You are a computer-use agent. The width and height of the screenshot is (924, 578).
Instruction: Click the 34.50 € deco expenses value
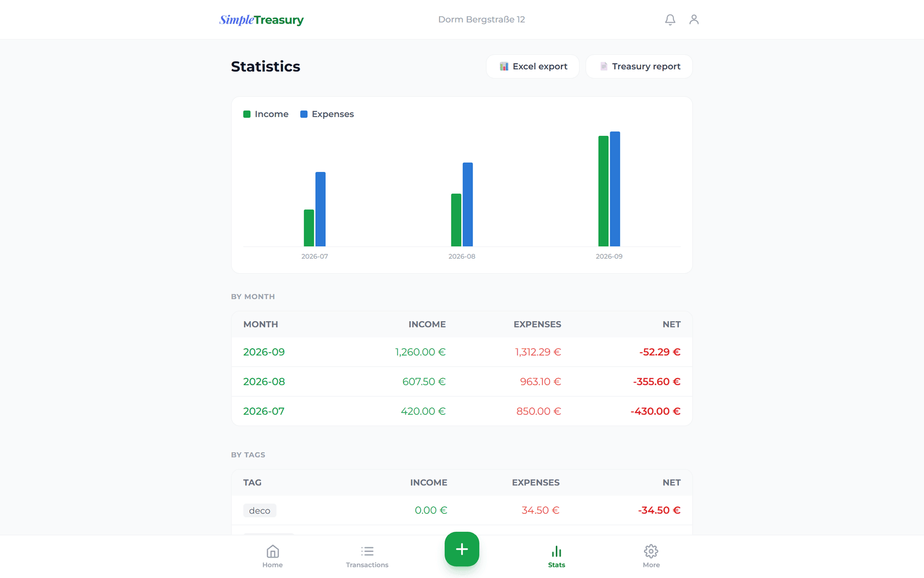[x=540, y=510]
